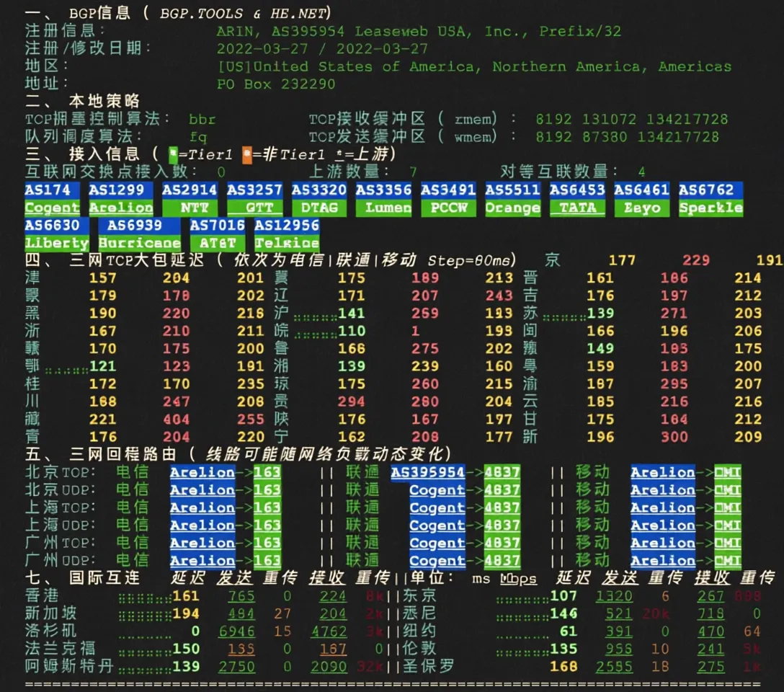The image size is (784, 692).
Task: Click 新加坡 latency value 194
Action: [x=185, y=613]
